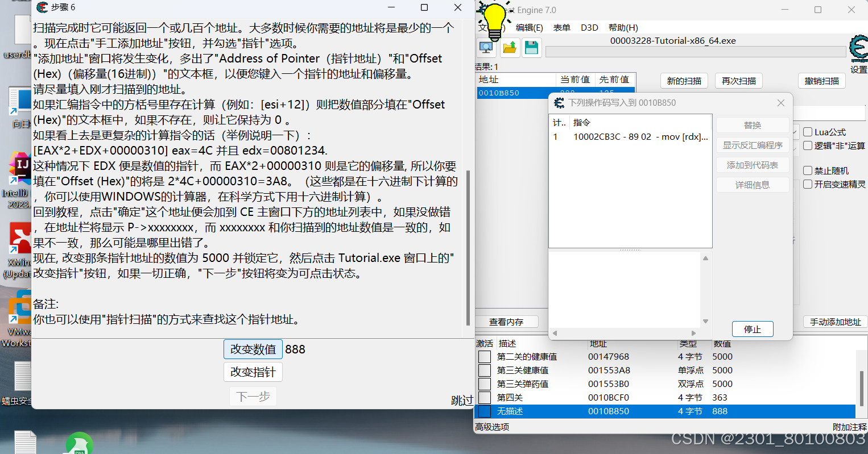The width and height of the screenshot is (868, 454).
Task: Freeze the 第二关的健康值 entry checkbox
Action: pos(485,357)
